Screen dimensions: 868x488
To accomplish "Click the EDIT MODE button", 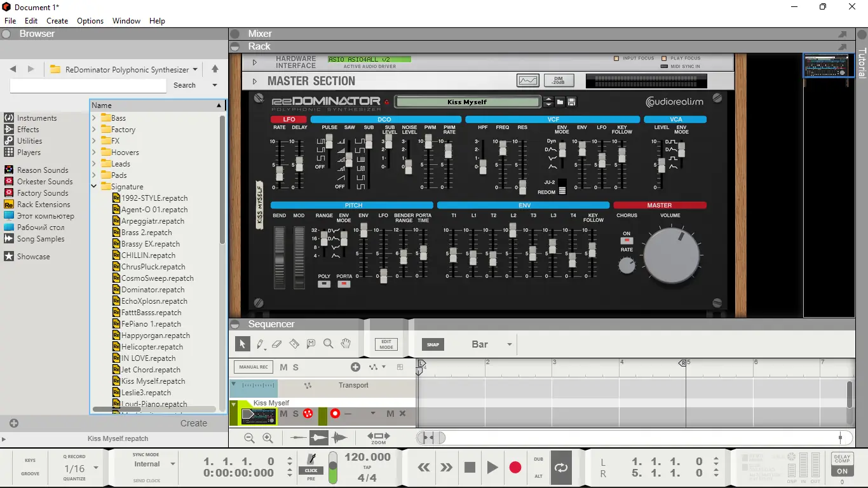I will point(386,344).
